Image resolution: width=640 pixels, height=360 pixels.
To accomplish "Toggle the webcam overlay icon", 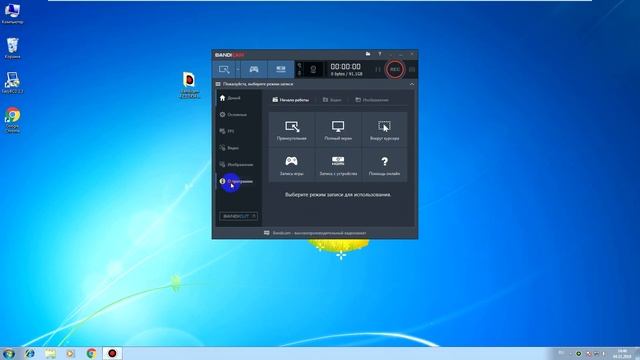I will [x=313, y=69].
